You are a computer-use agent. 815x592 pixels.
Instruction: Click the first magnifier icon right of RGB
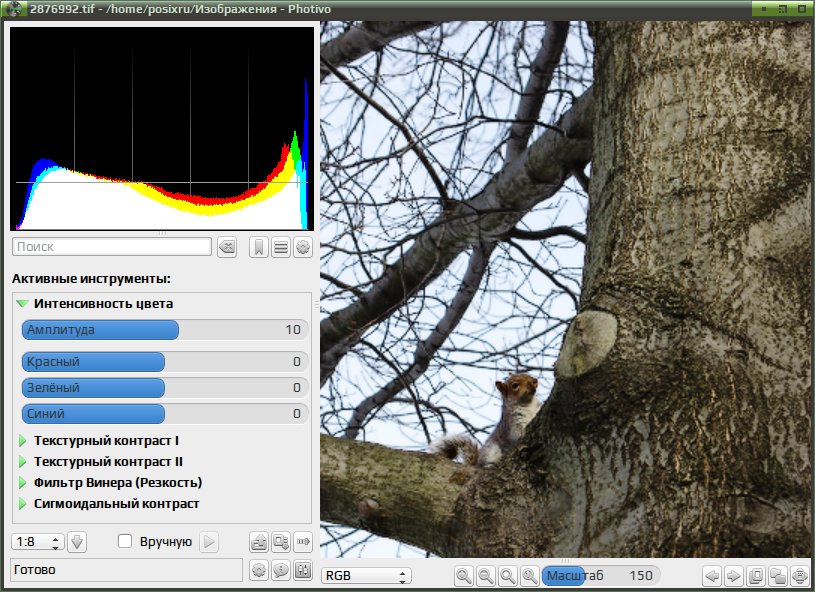pos(464,576)
